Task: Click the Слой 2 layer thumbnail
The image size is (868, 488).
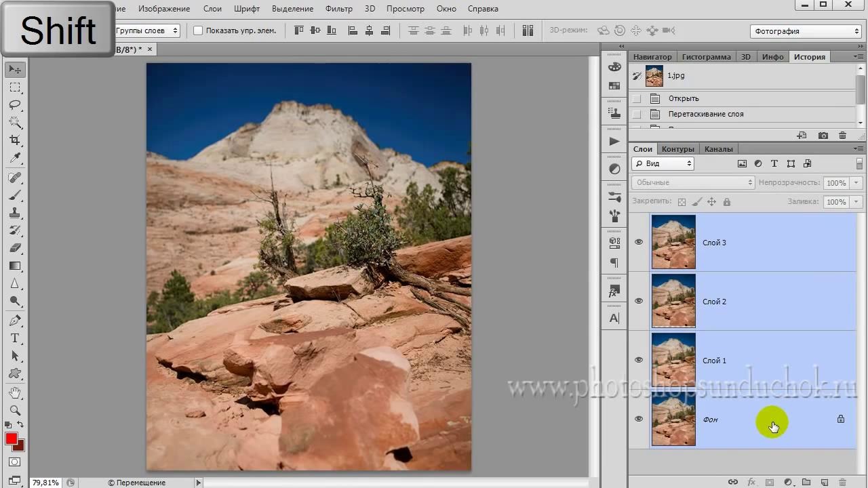Action: (x=673, y=301)
